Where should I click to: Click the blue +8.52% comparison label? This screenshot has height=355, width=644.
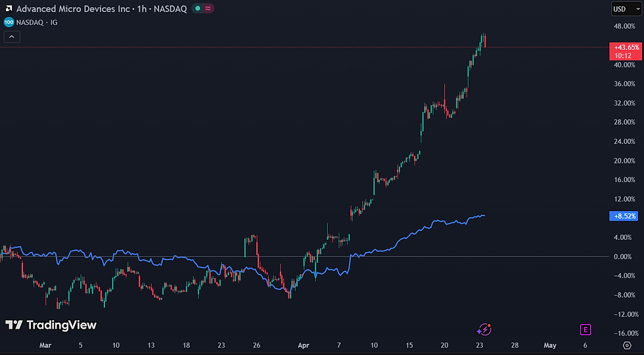tap(624, 216)
